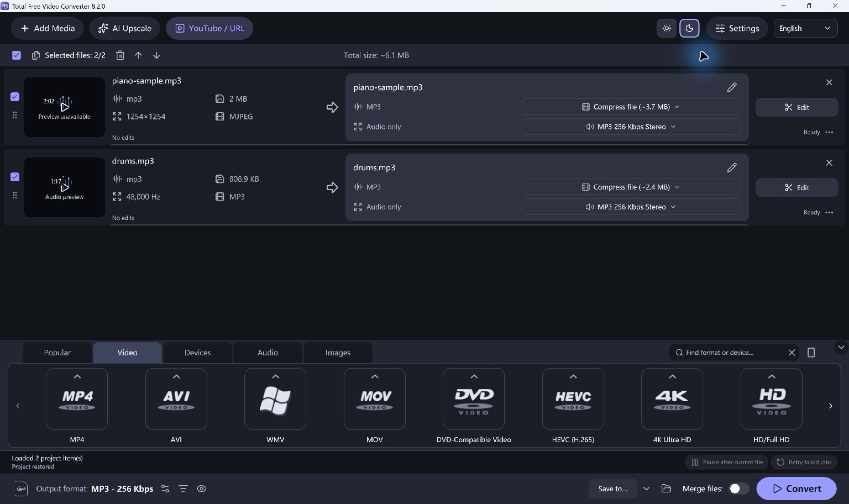Expand Compress file dropdown for piano-sample.mp3
The image size is (849, 504).
631,107
